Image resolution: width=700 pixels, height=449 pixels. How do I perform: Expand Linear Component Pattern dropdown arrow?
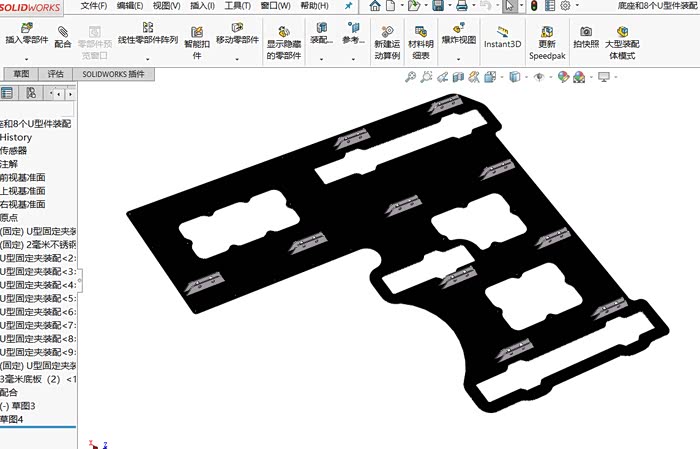(148, 59)
